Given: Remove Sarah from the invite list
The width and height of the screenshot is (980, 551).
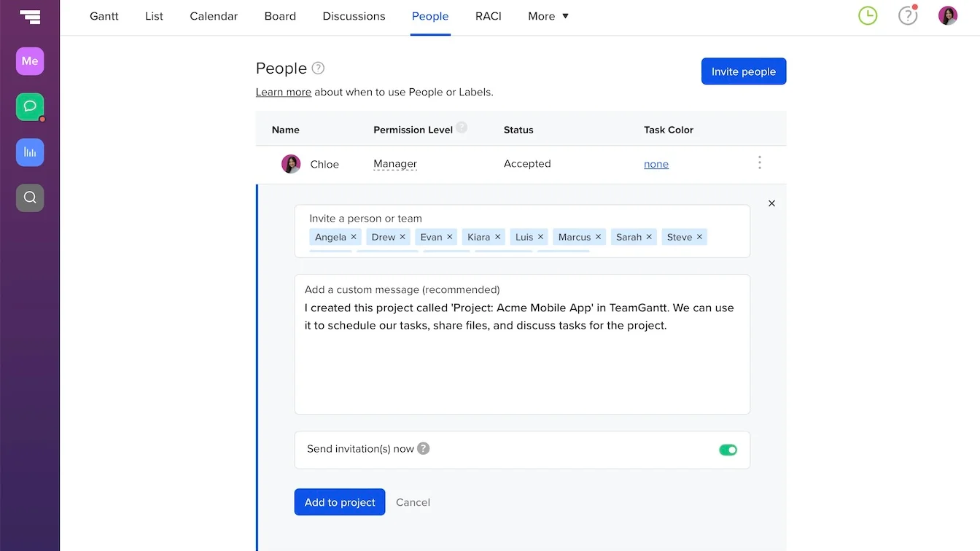Looking at the screenshot, I should [649, 237].
